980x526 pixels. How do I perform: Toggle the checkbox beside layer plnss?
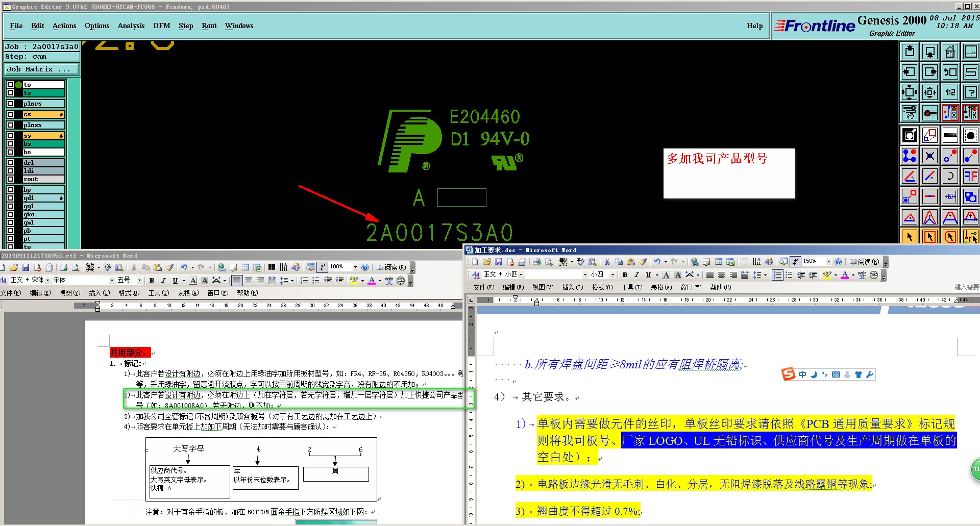click(10, 125)
